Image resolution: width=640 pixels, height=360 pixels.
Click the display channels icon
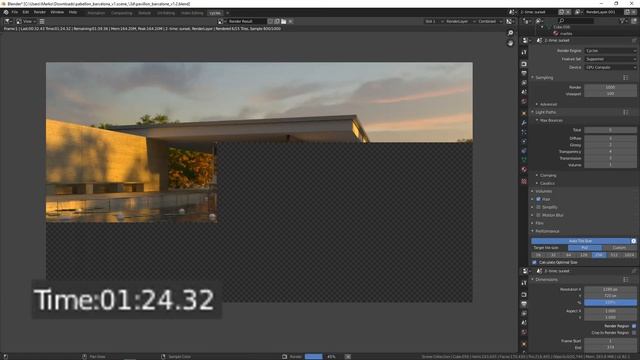509,21
